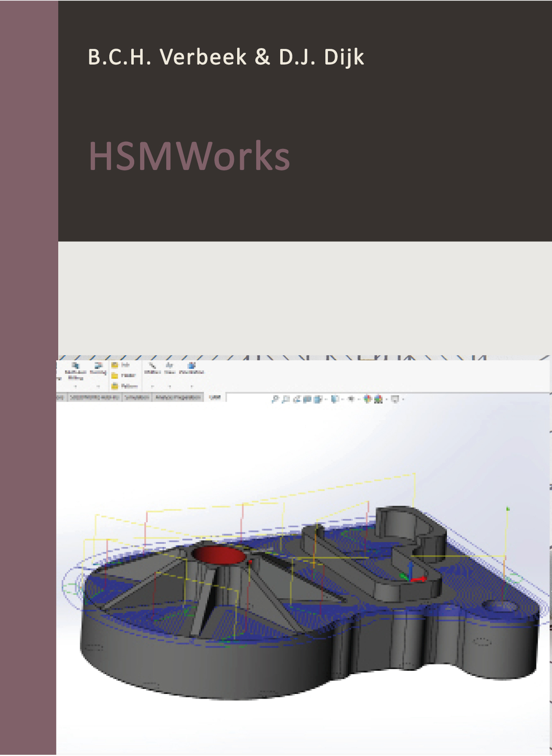Open the Apply Scene dropdown arrow
Image resolution: width=552 pixels, height=756 pixels.
(387, 399)
